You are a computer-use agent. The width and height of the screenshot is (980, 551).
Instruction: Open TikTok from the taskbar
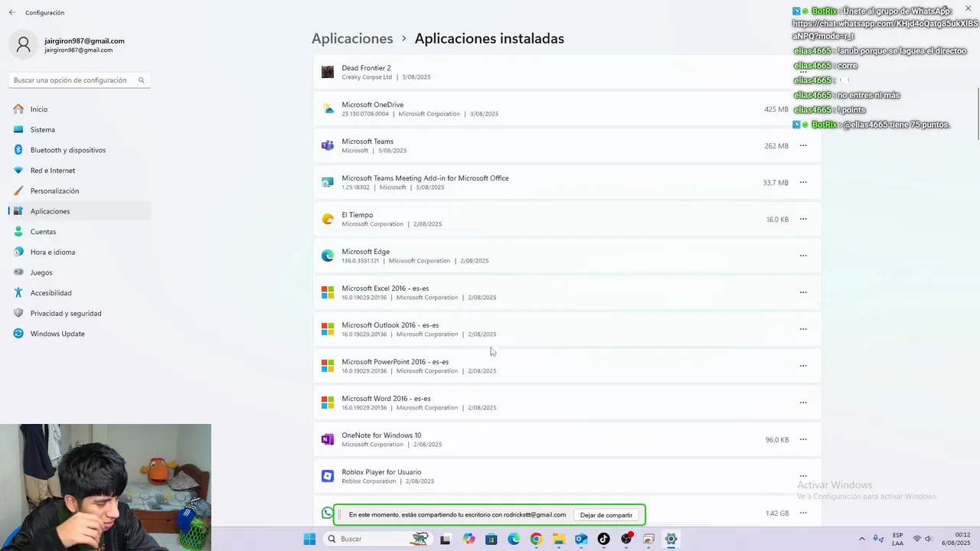603,540
